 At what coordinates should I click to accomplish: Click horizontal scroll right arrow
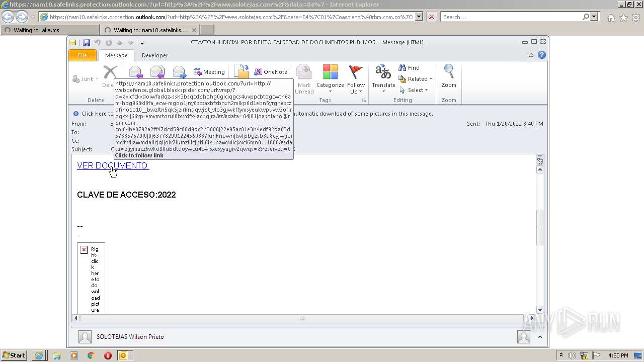532,318
